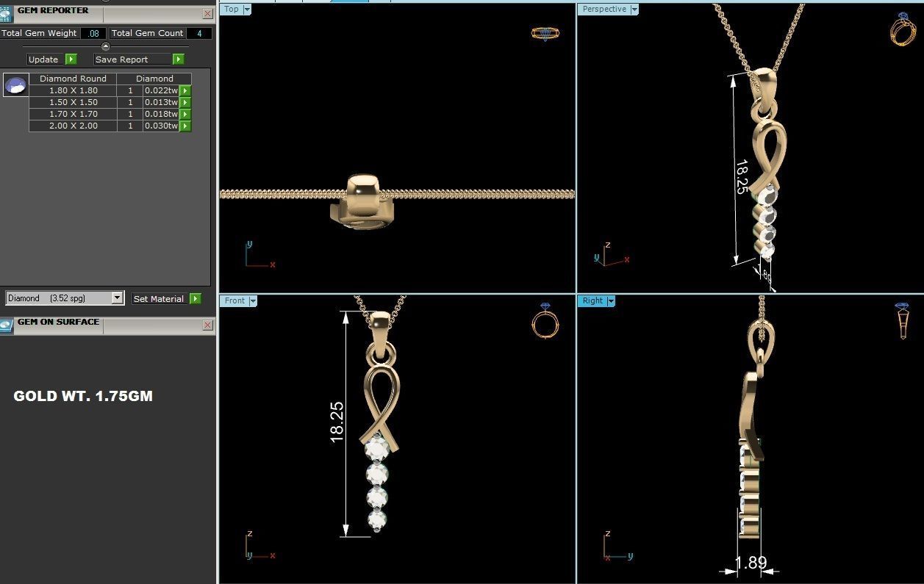Click green arrow on 1.70 X 1.70 row
This screenshot has width=924, height=584.
pos(186,114)
